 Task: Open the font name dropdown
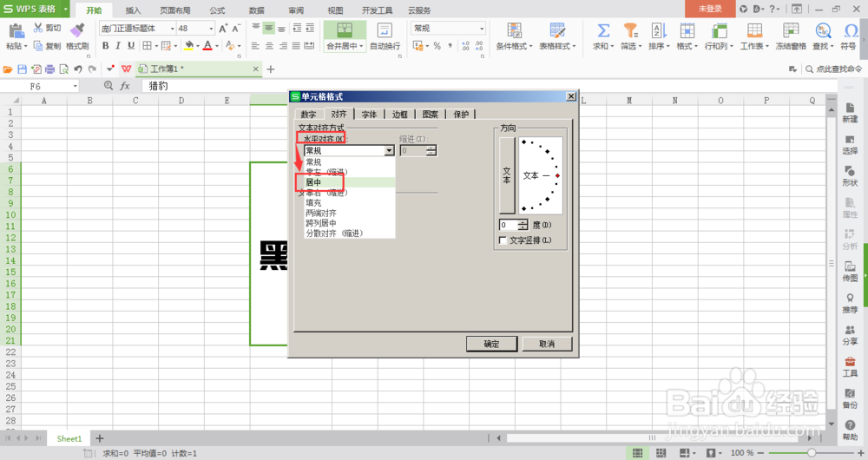coord(172,29)
